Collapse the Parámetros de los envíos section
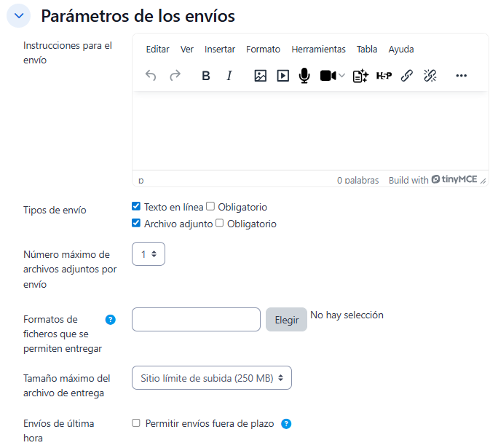The image size is (498, 448). pyautogui.click(x=19, y=15)
